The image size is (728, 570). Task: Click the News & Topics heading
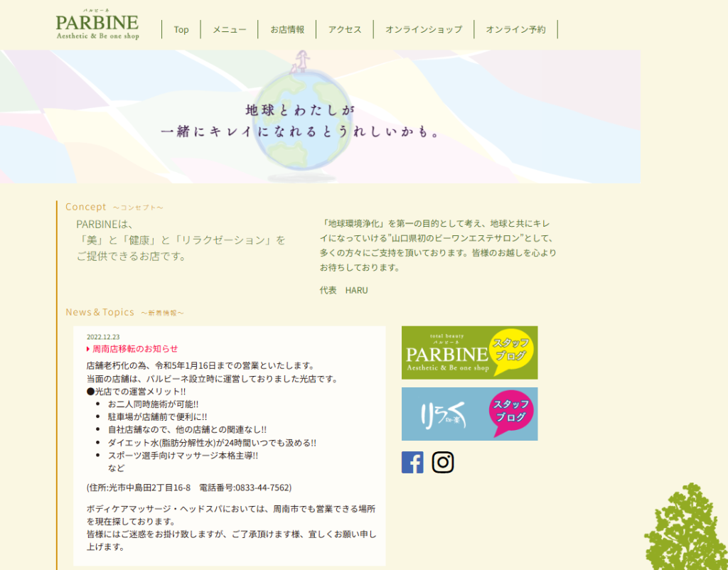coord(100,312)
